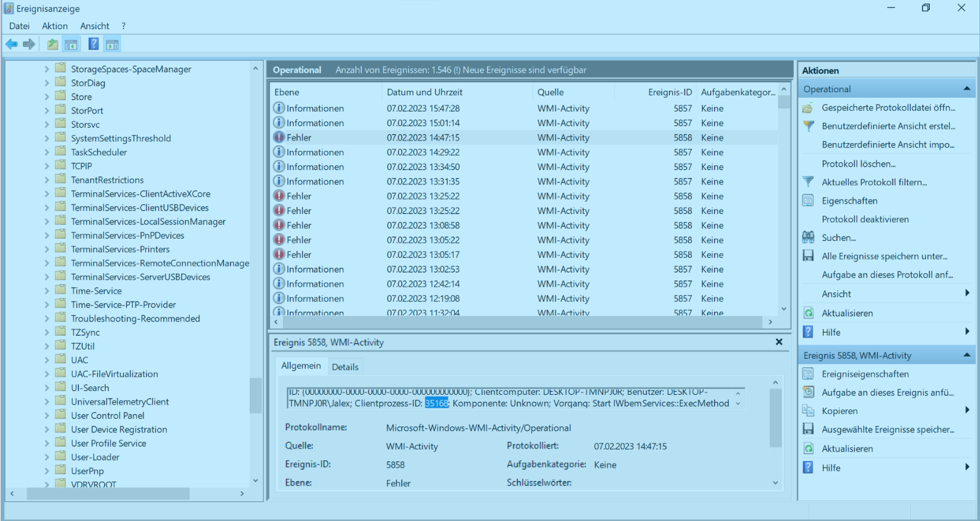Viewport: 980px width, 521px height.
Task: Open the ? help menu
Action: click(x=123, y=26)
